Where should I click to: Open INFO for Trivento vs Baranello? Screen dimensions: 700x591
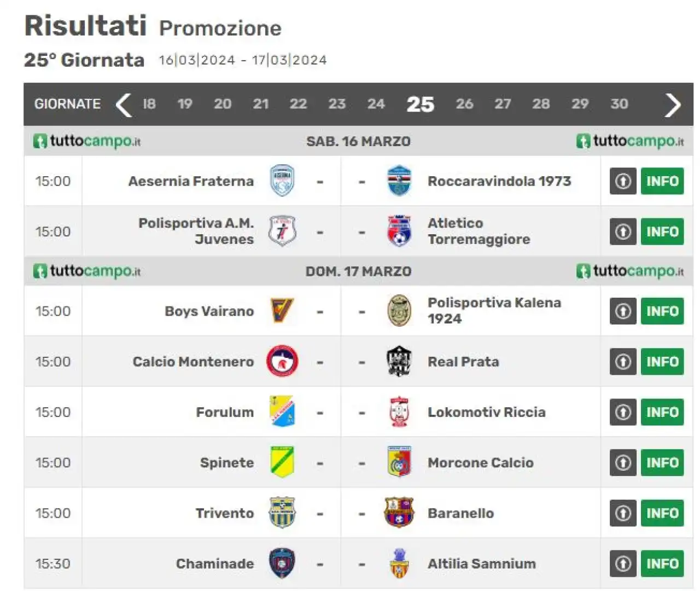(x=662, y=513)
